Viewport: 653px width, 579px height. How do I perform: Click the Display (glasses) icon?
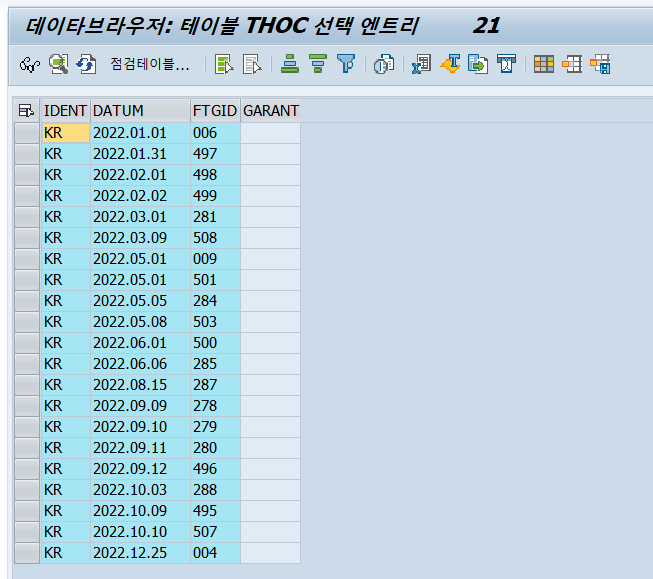point(30,65)
